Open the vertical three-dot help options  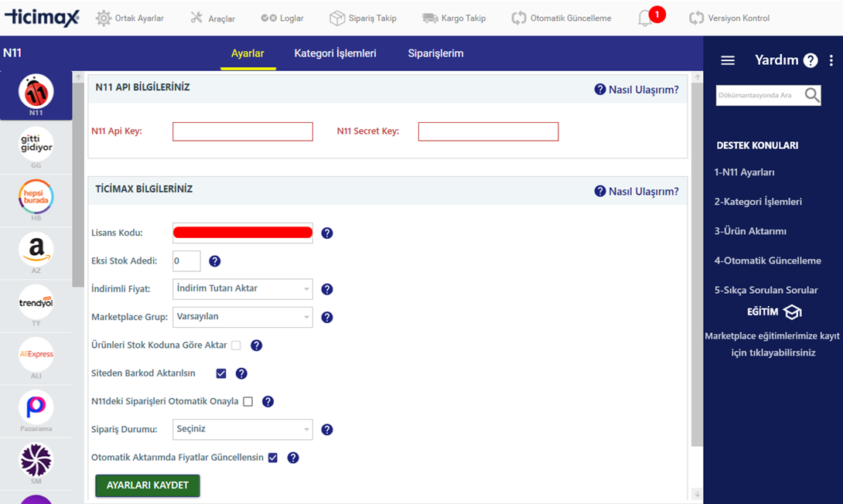click(831, 60)
